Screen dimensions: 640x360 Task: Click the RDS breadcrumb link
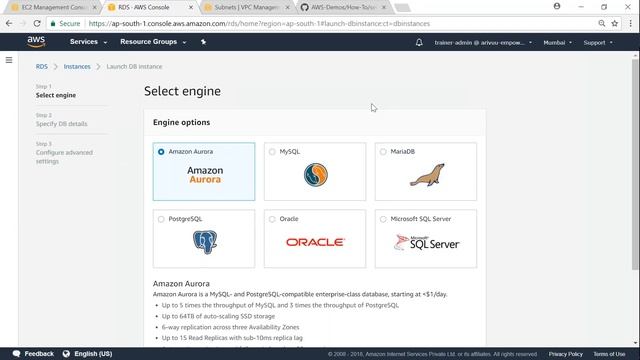[41, 67]
